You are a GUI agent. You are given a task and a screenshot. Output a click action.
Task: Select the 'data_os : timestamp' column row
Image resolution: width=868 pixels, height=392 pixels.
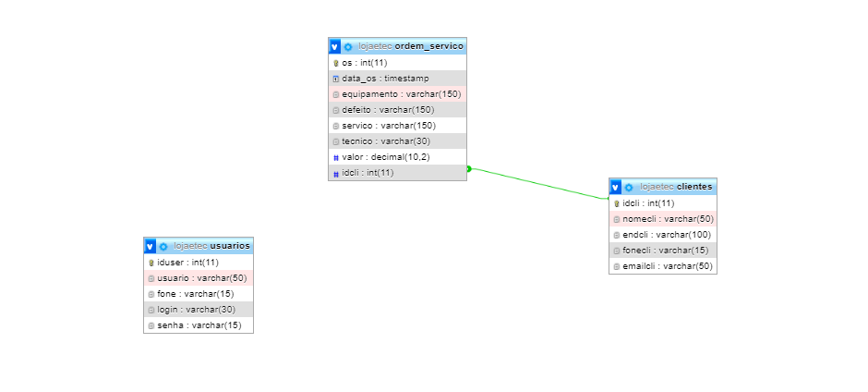pyautogui.click(x=397, y=79)
